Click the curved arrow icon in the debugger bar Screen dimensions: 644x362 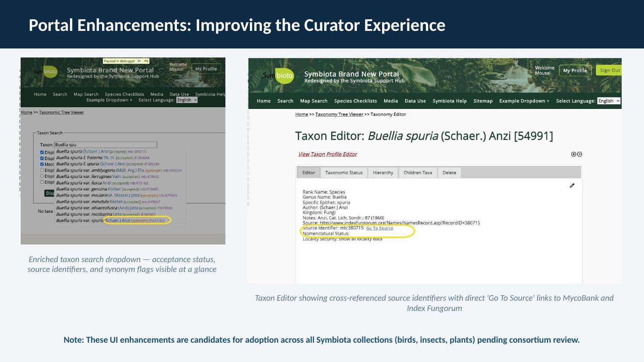146,61
